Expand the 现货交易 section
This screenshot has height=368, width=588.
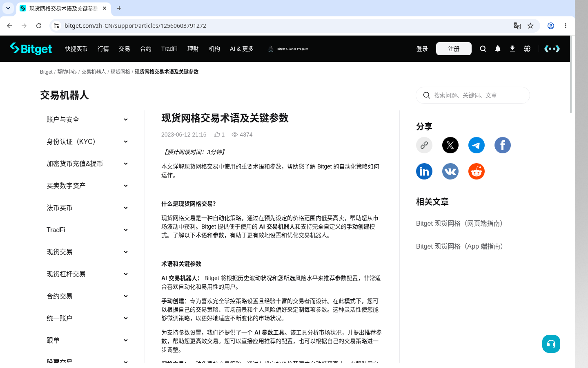87,252
